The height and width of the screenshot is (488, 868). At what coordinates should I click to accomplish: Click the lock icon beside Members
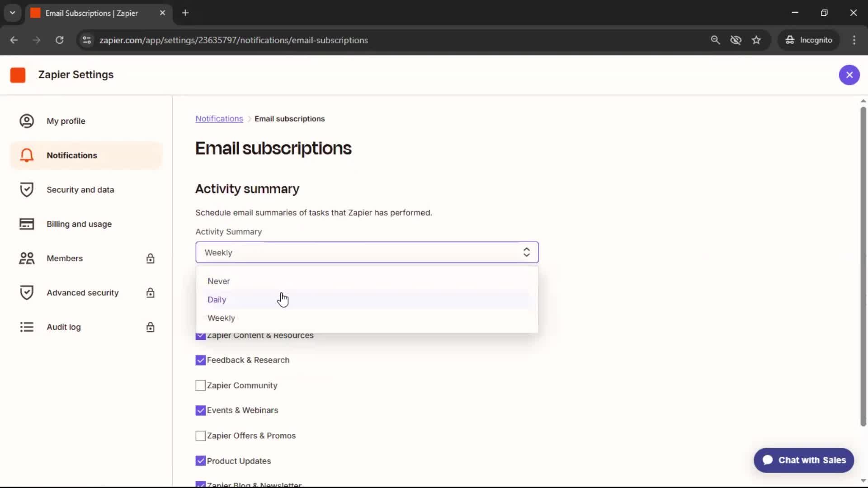[151, 258]
